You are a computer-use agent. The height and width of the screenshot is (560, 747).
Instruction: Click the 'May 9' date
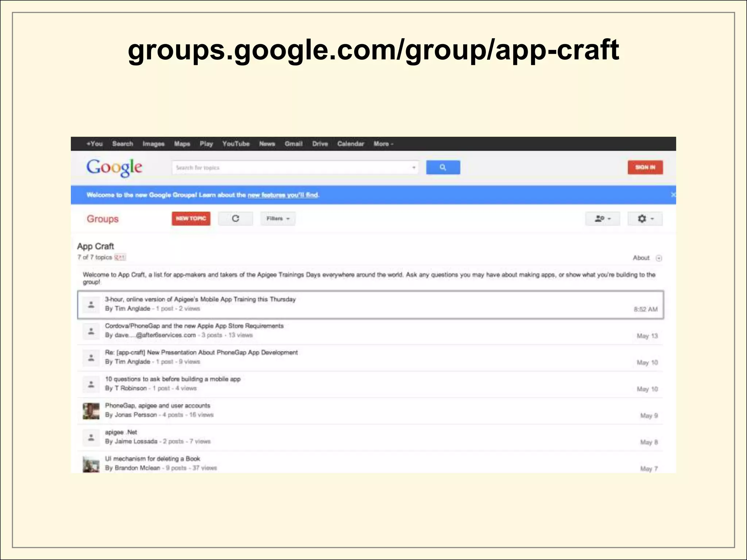coord(649,416)
